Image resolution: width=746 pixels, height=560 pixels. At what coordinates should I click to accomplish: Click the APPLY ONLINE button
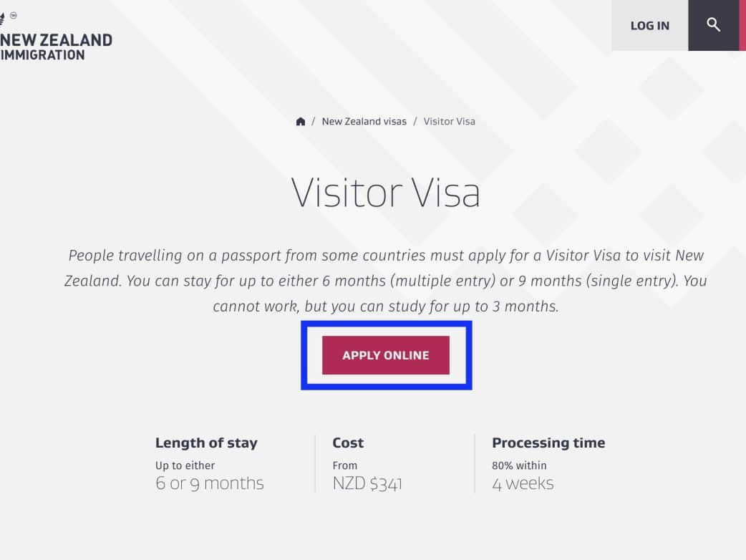386,355
